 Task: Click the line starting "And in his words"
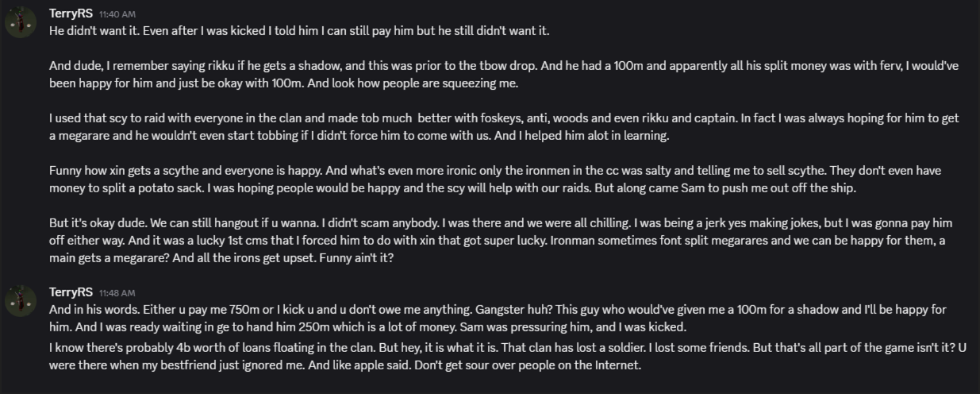click(x=498, y=310)
